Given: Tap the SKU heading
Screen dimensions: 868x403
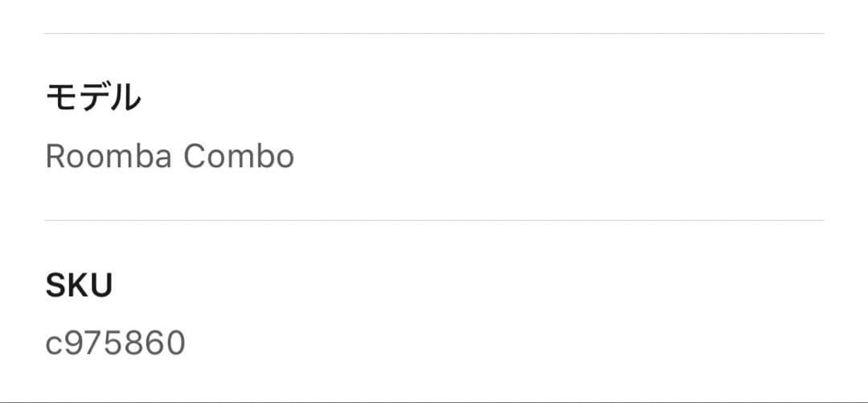Looking at the screenshot, I should coord(79,285).
